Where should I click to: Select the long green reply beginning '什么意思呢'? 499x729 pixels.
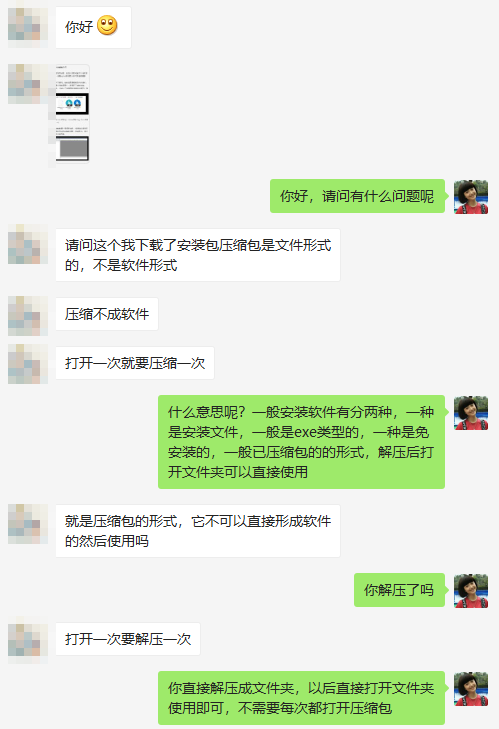(x=301, y=442)
